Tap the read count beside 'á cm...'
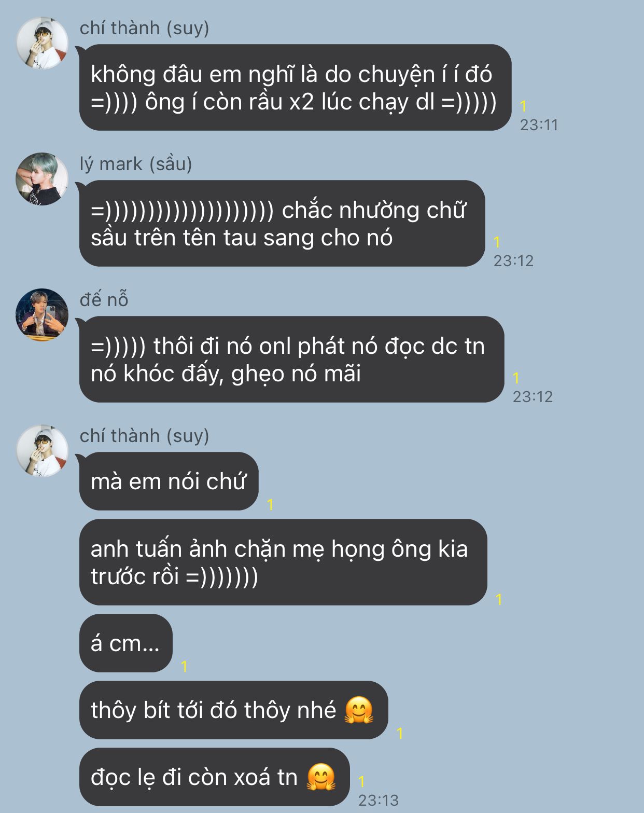This screenshot has height=813, width=644. [184, 666]
